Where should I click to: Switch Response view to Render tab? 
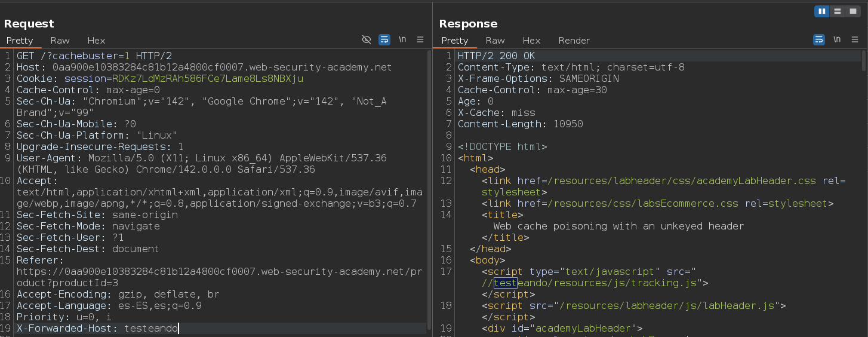point(574,41)
